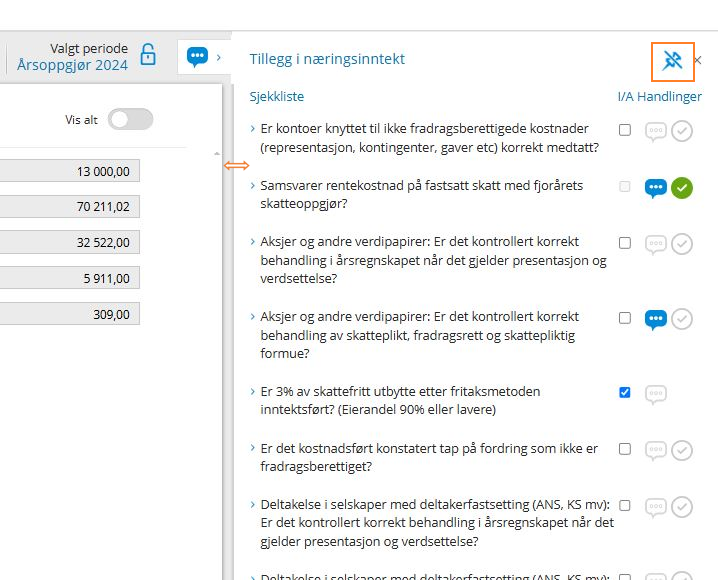Open Årsoppgjør 2024 period selector
The image size is (718, 580).
point(72,65)
